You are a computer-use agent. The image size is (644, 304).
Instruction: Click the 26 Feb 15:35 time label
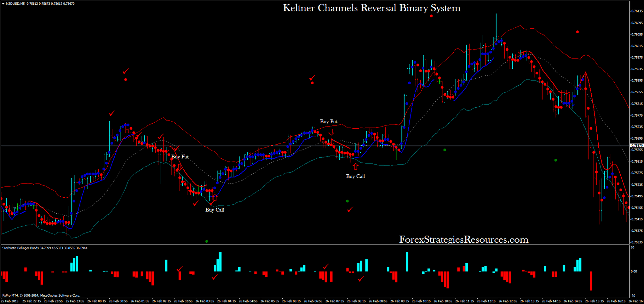click(595, 301)
